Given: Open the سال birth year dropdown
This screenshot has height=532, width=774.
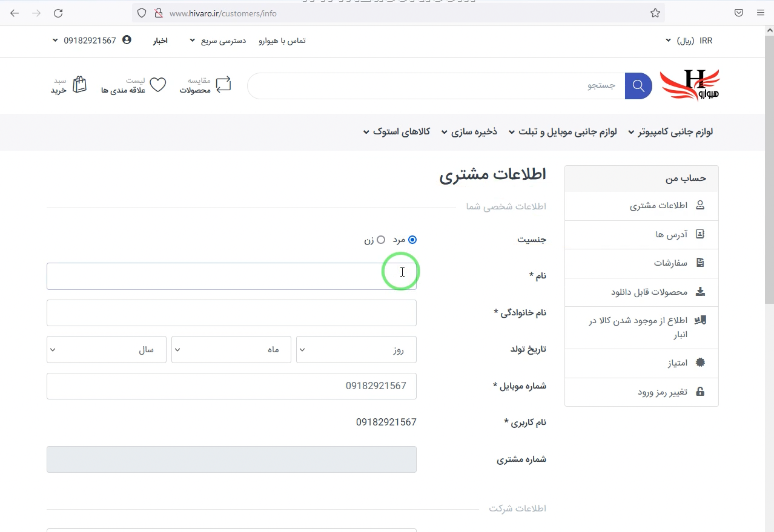Looking at the screenshot, I should pyautogui.click(x=106, y=350).
